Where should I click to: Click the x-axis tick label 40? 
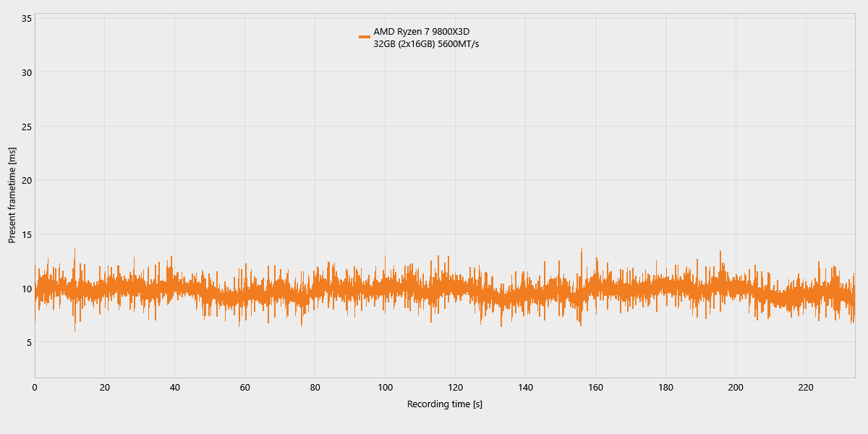click(x=175, y=388)
